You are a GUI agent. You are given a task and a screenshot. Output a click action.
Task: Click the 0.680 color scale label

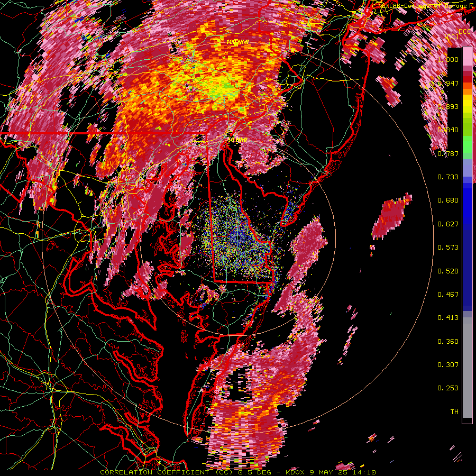pyautogui.click(x=448, y=200)
